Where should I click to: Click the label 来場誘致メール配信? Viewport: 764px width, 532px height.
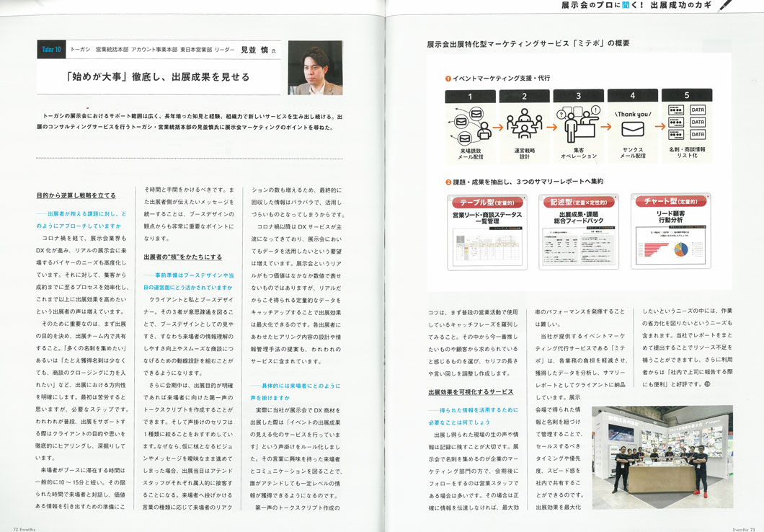471,154
